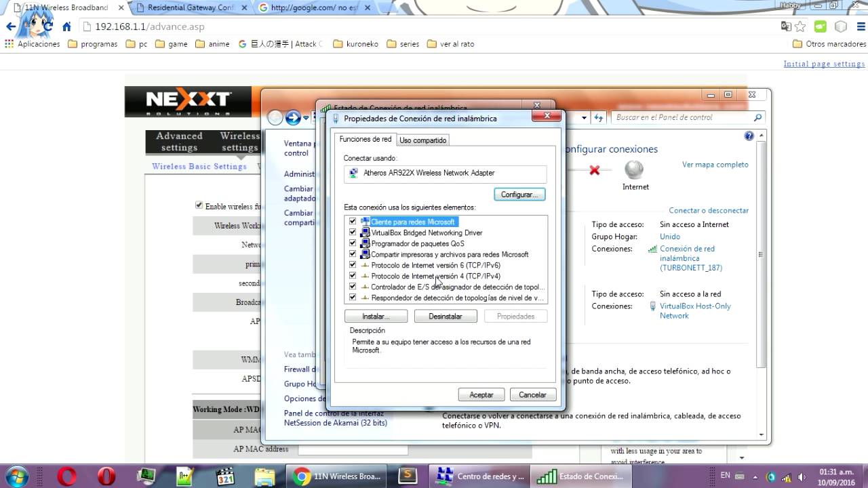Open the Aplicaciones apps shortcut
This screenshot has height=488, width=868.
[x=33, y=44]
